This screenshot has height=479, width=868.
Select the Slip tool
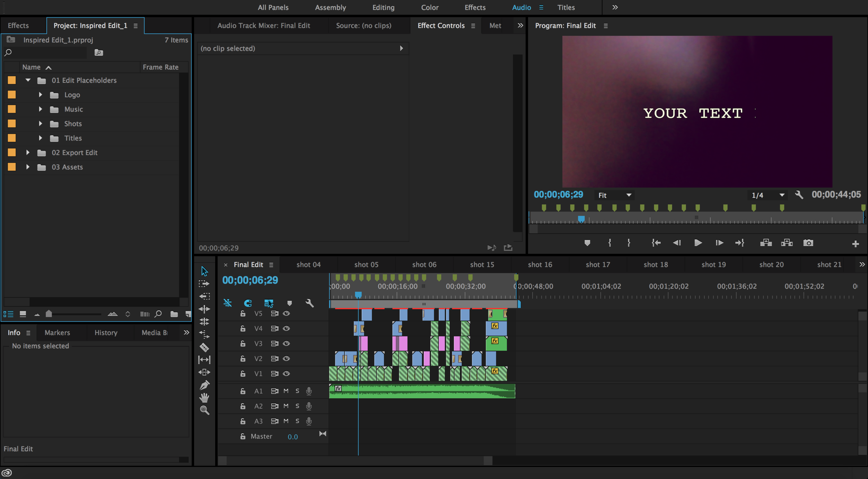tap(204, 360)
